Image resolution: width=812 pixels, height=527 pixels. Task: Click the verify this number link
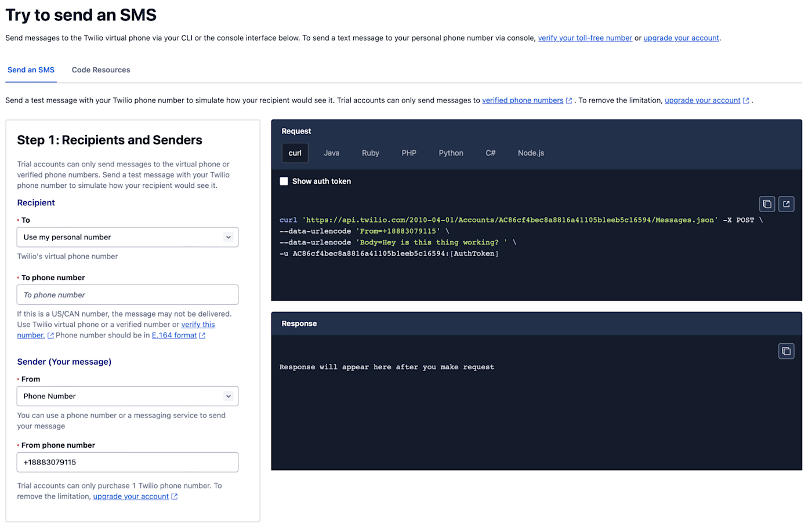[x=198, y=325]
